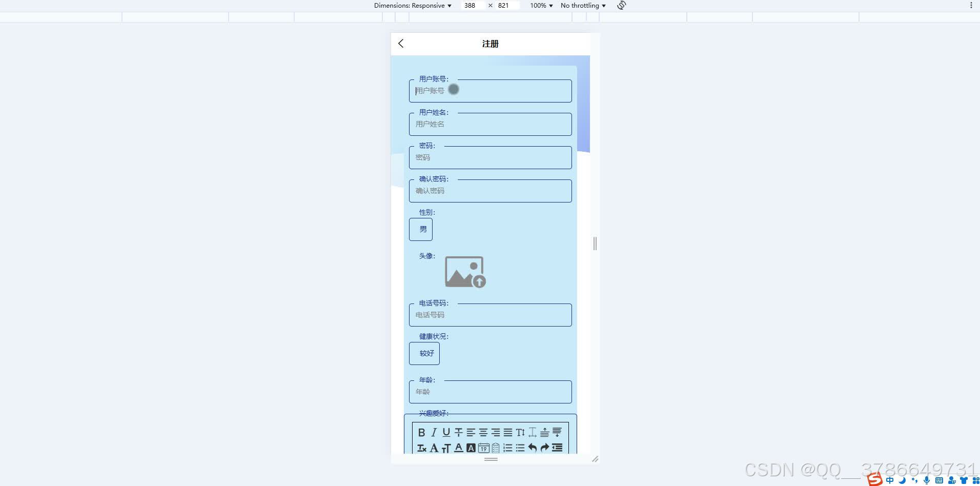Center-align the editor text
The image size is (980, 486).
(x=483, y=433)
